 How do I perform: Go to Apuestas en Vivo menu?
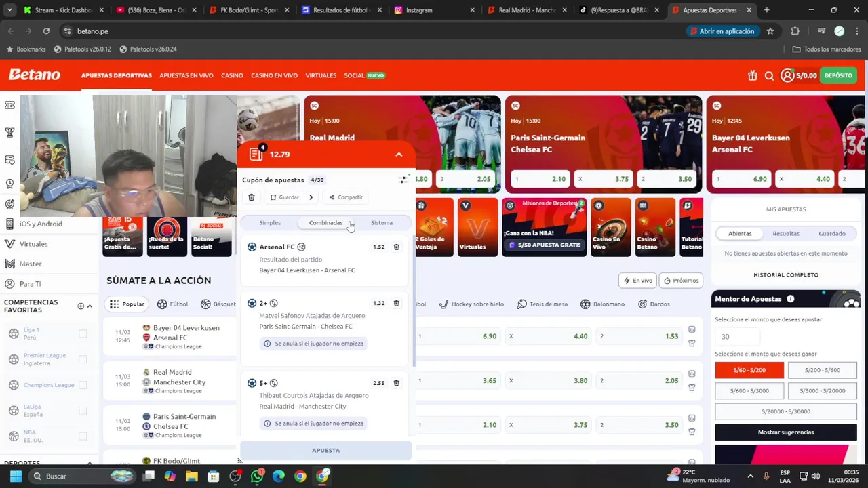pos(186,75)
